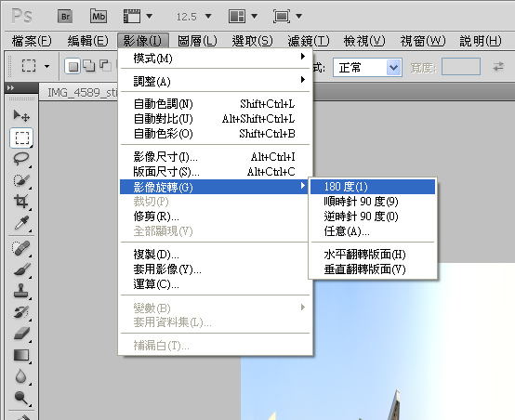Viewport: 515px width, 420px height.
Task: Choose 修剪(R)... from the menu
Action: pos(215,217)
